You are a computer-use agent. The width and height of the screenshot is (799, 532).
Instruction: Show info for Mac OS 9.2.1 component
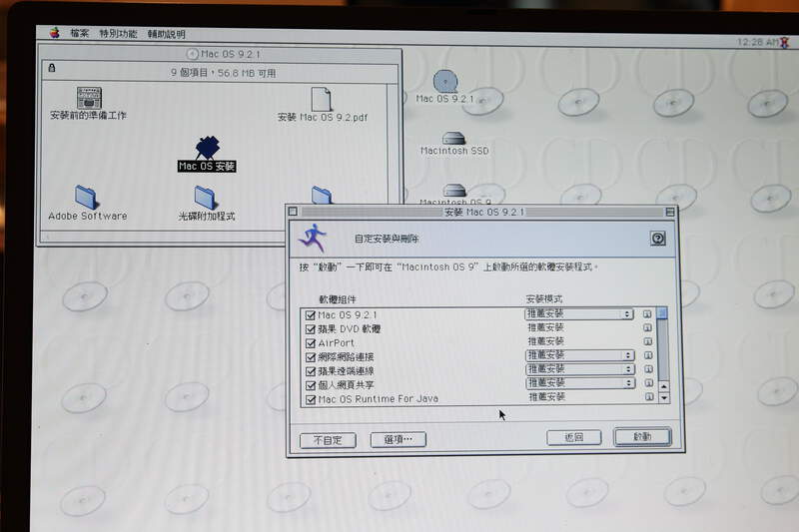(647, 314)
